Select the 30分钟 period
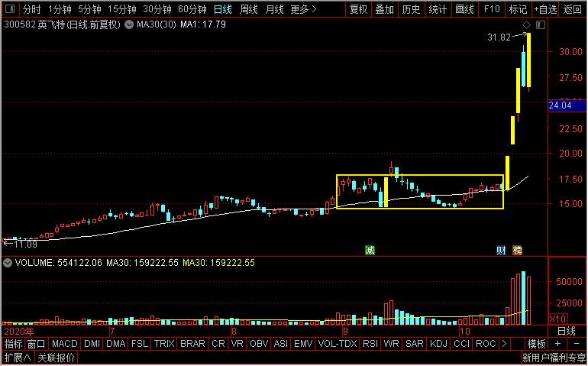The image size is (588, 366). pos(157,9)
